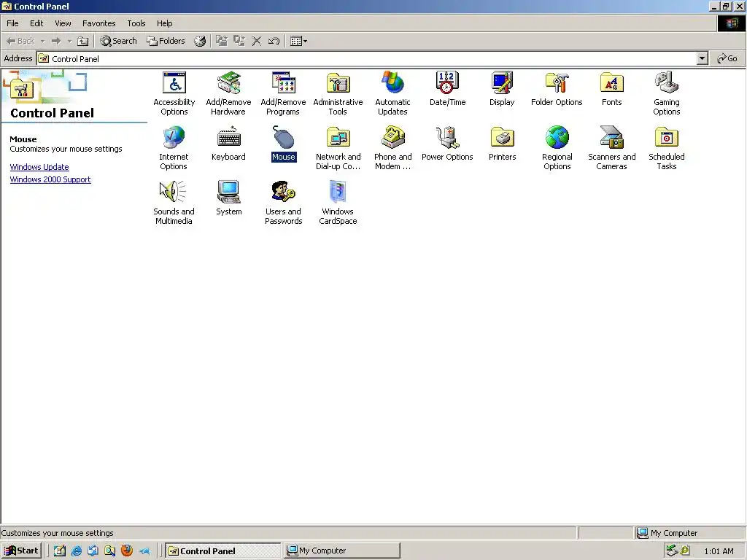Click the Back toolbar button

20,41
